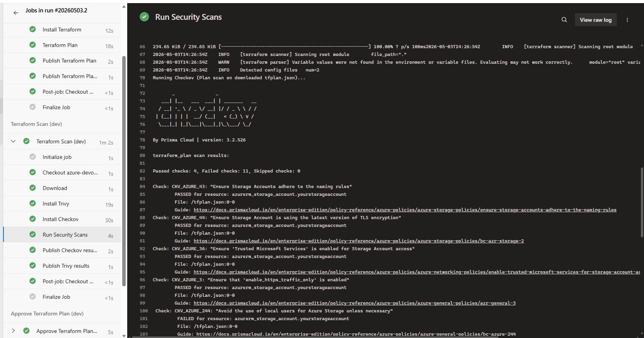This screenshot has width=644, height=338.
Task: Click the "Detected config files" log line
Action: coord(236,70)
